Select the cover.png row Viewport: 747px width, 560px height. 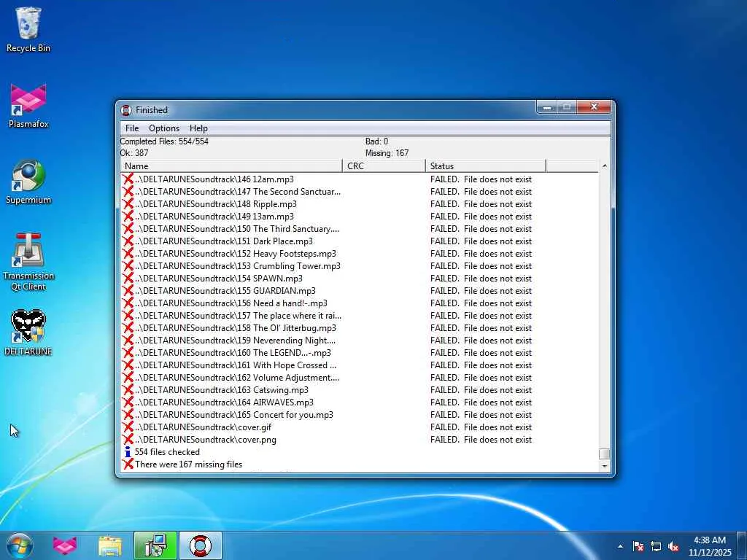(360, 440)
